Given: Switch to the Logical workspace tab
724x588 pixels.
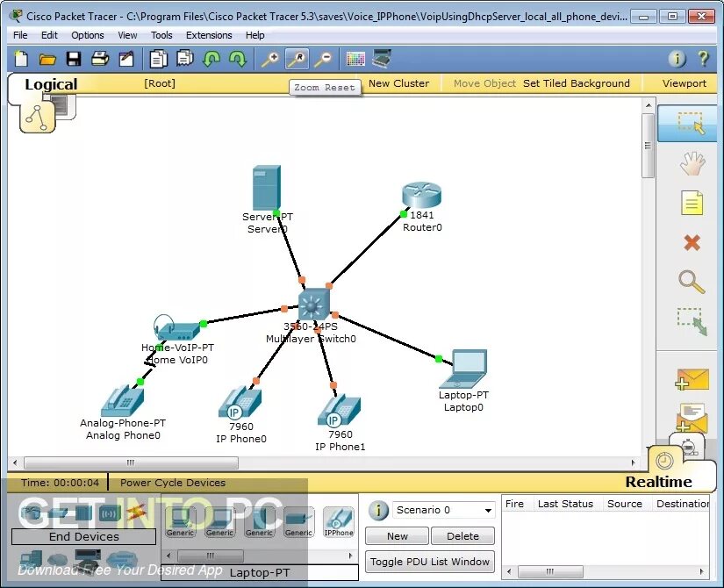Looking at the screenshot, I should 51,84.
